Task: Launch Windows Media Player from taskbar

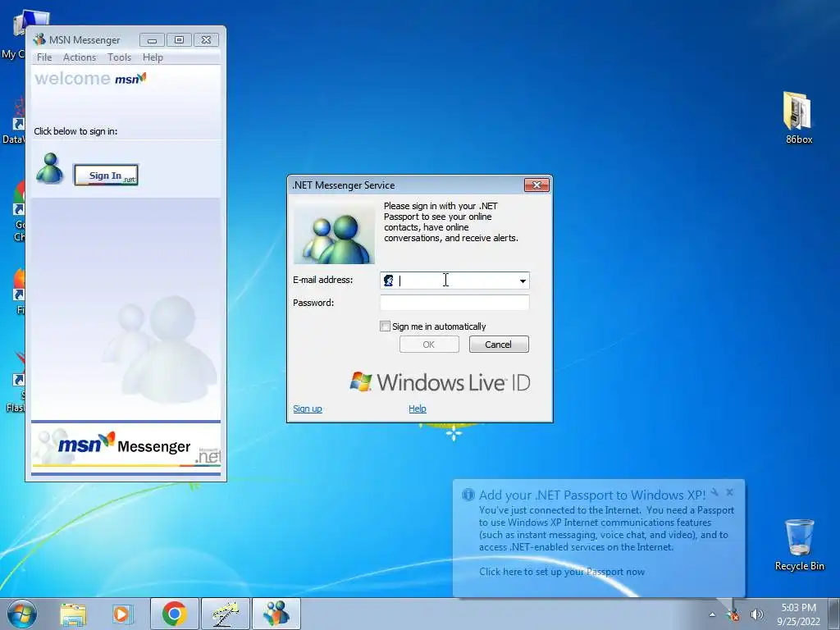Action: click(122, 614)
